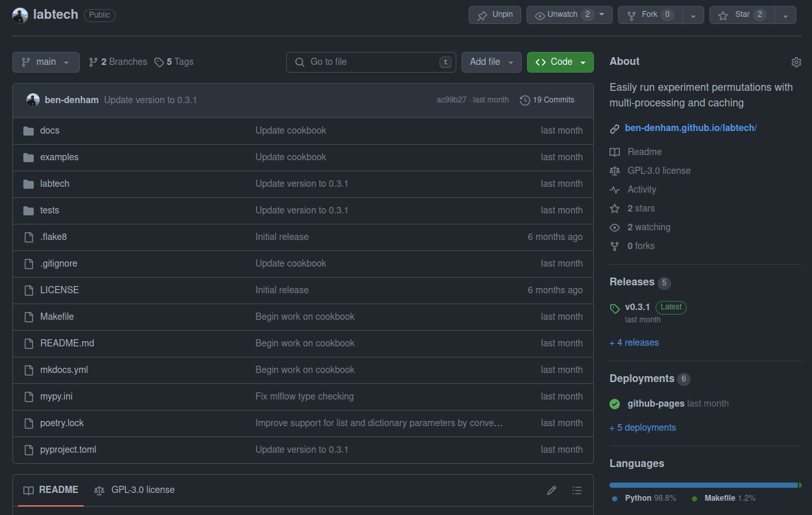Screen dimensions: 812x515
Task: Switch to the README tab
Action: coord(51,490)
